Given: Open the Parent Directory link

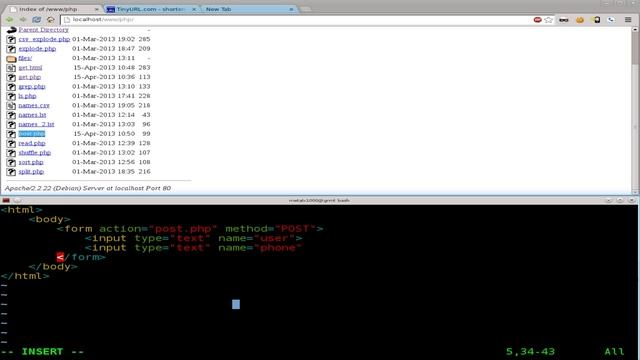Looking at the screenshot, I should (43, 30).
